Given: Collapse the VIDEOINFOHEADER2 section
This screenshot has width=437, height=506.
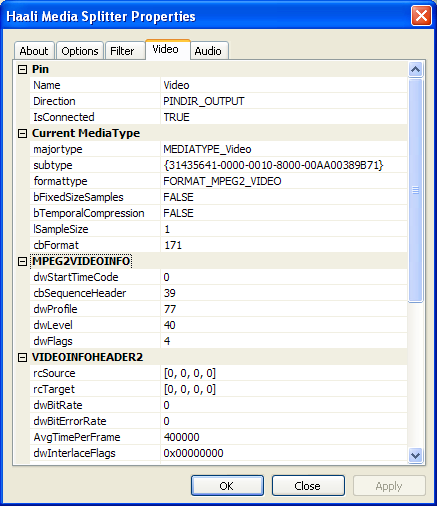Looking at the screenshot, I should point(22,358).
